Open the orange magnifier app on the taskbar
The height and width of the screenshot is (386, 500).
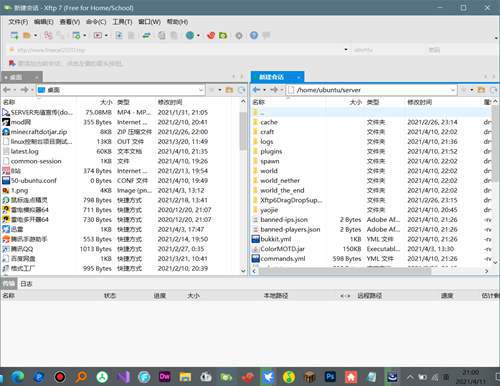point(81,377)
